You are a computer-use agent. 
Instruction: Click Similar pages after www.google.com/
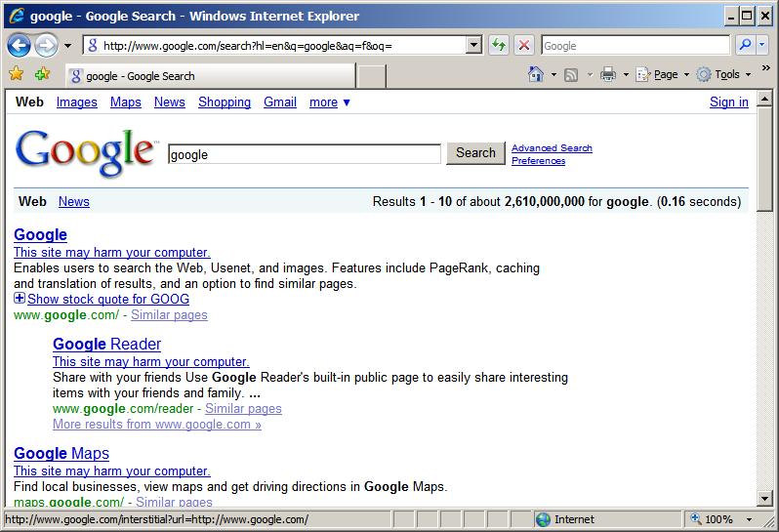coord(169,315)
